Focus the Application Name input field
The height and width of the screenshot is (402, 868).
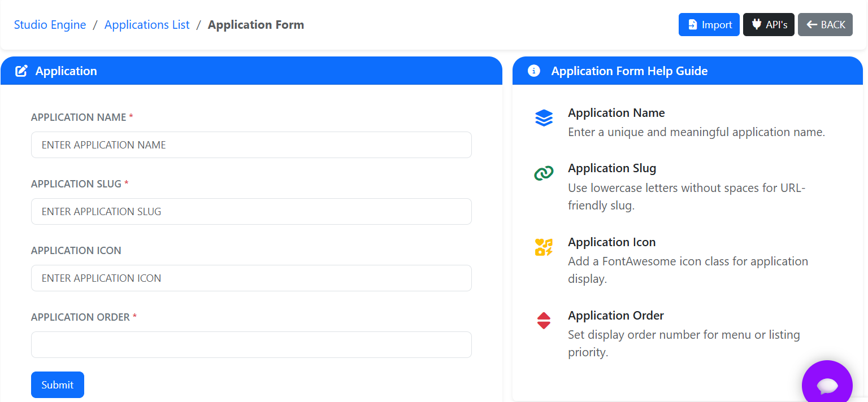(251, 145)
